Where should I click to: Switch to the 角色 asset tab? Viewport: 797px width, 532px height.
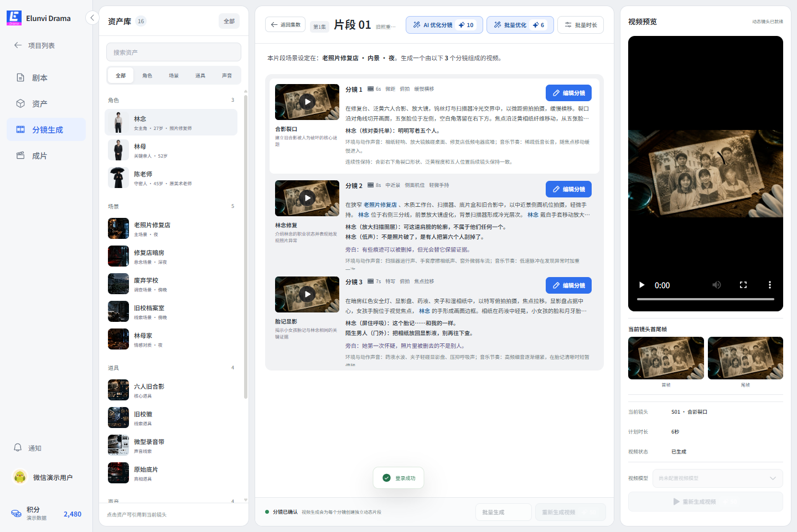click(147, 75)
